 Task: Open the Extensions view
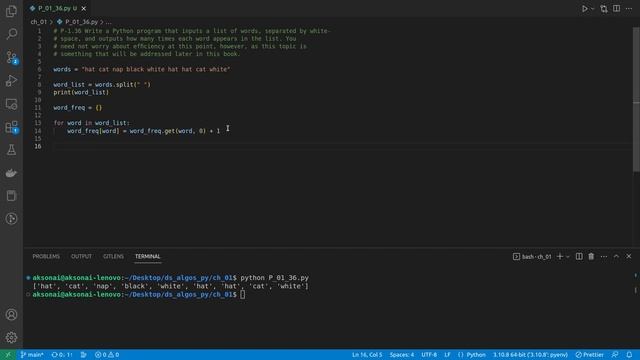[x=11, y=127]
